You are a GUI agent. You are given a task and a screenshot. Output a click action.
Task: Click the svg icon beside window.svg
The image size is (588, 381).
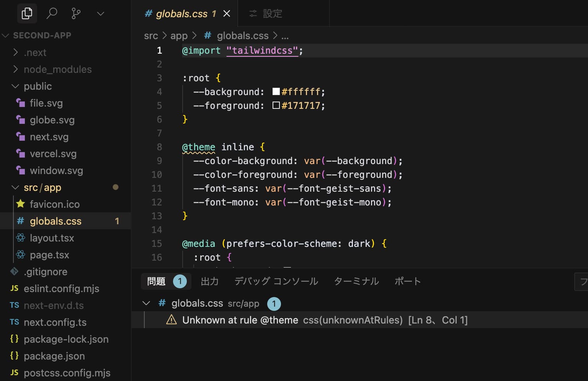[21, 170]
